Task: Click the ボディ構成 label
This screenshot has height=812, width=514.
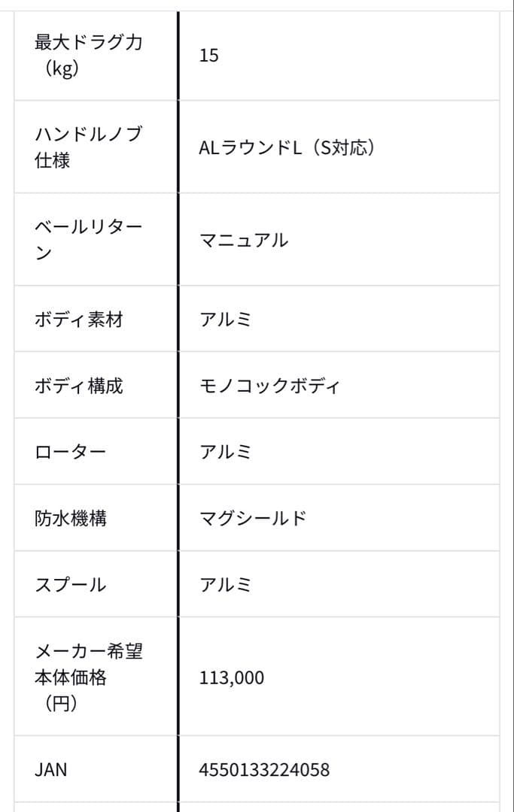Action: click(78, 386)
